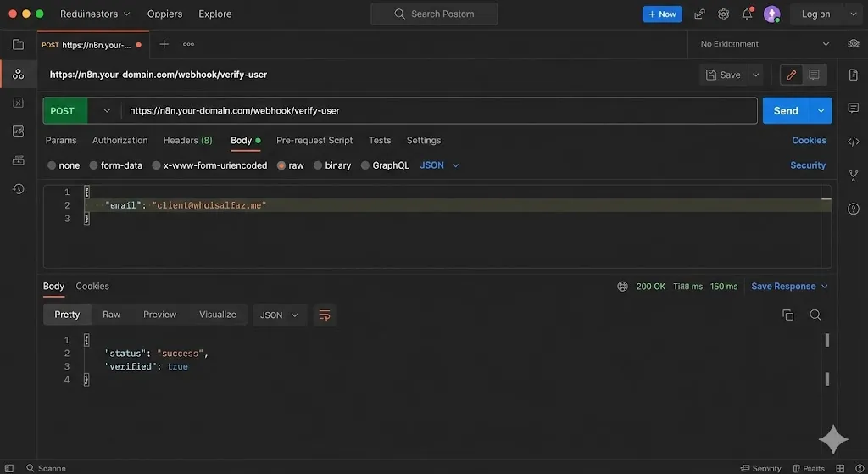Send the request with Send button
The height and width of the screenshot is (474, 868).
pyautogui.click(x=786, y=111)
